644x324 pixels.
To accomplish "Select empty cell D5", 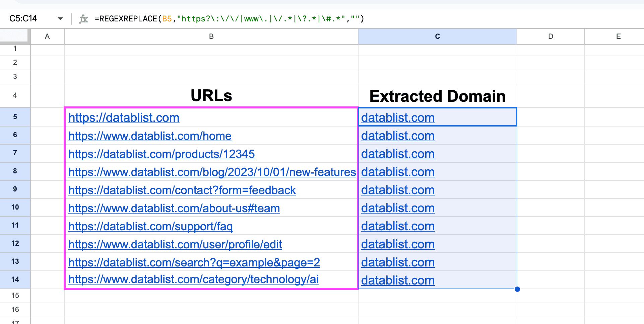I will 551,117.
